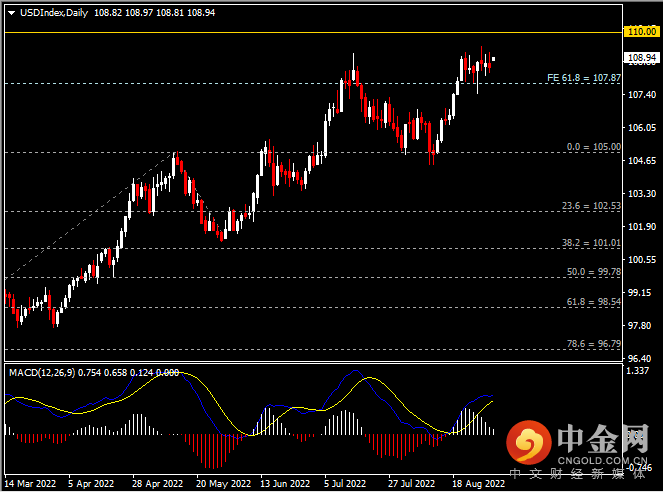Click the 103.30 price scale value
Viewport: 663px width, 492px height.
(642, 194)
